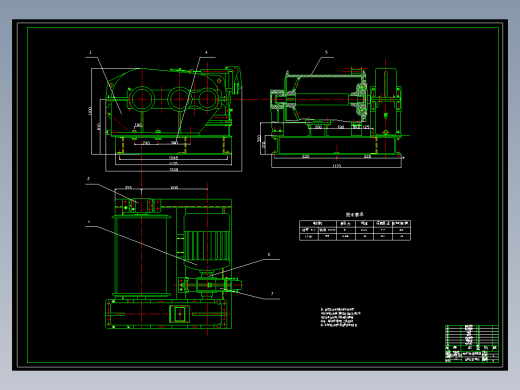Click part callout number 7 label
520x390 pixels.
(272, 294)
